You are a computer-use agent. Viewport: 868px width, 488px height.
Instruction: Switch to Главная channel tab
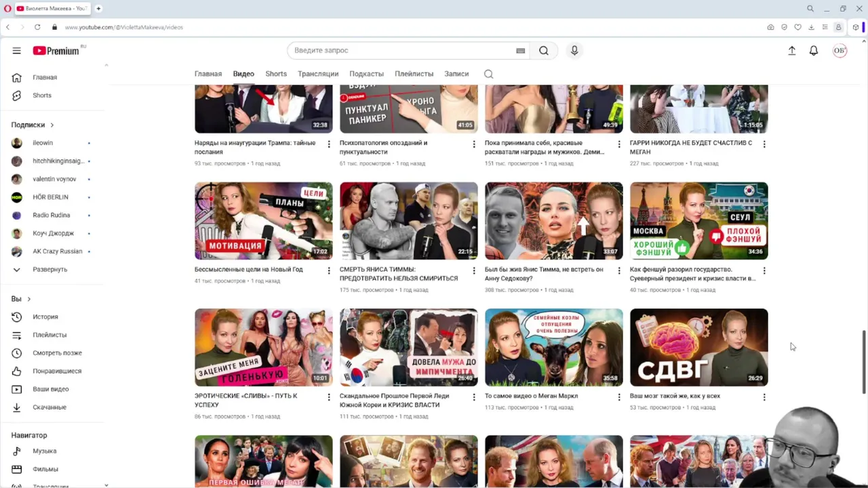click(x=208, y=74)
